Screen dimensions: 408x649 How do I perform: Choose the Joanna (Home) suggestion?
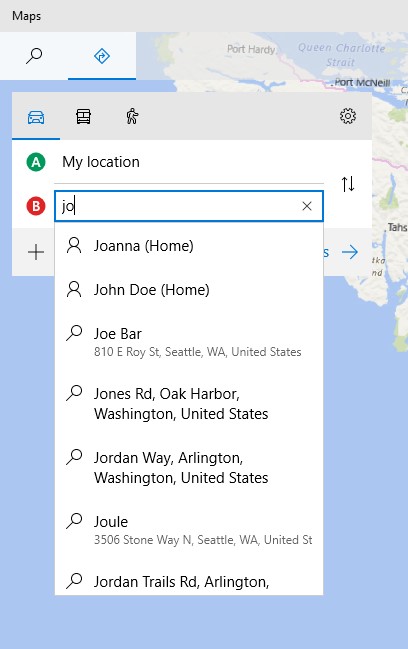[189, 246]
